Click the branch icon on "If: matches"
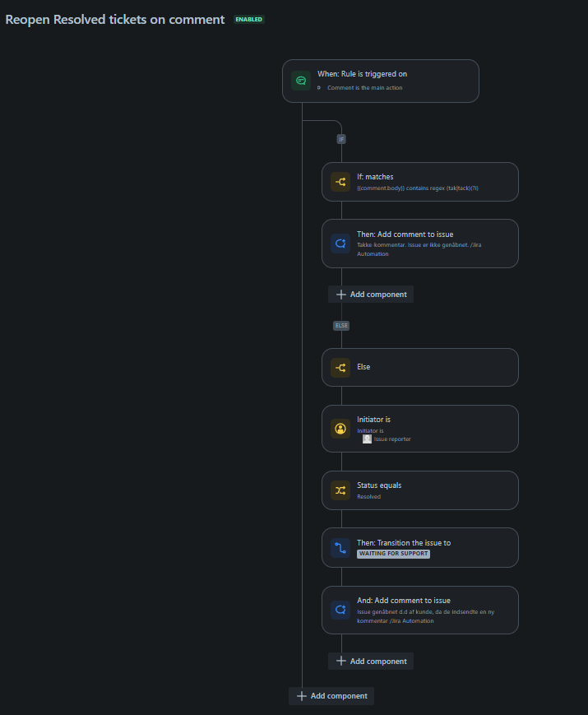The image size is (588, 715). 340,182
